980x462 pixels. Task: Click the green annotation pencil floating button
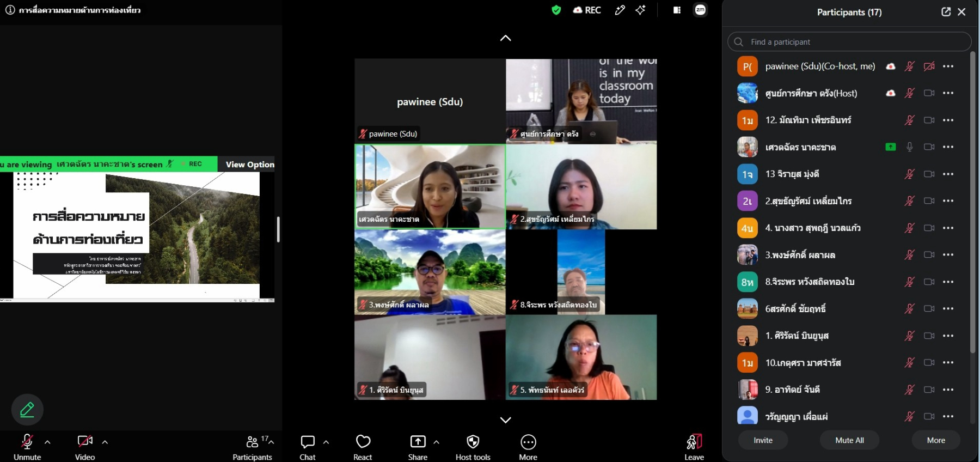click(27, 409)
